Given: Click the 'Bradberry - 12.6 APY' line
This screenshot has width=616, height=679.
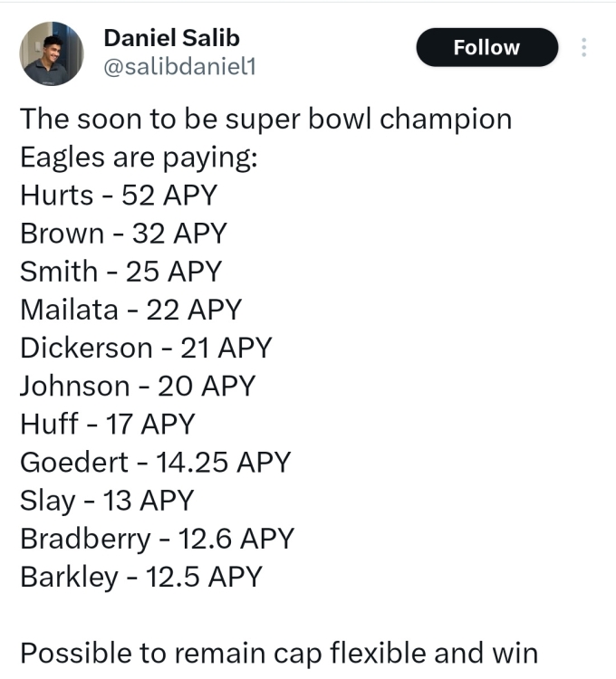Looking at the screenshot, I should 158,540.
